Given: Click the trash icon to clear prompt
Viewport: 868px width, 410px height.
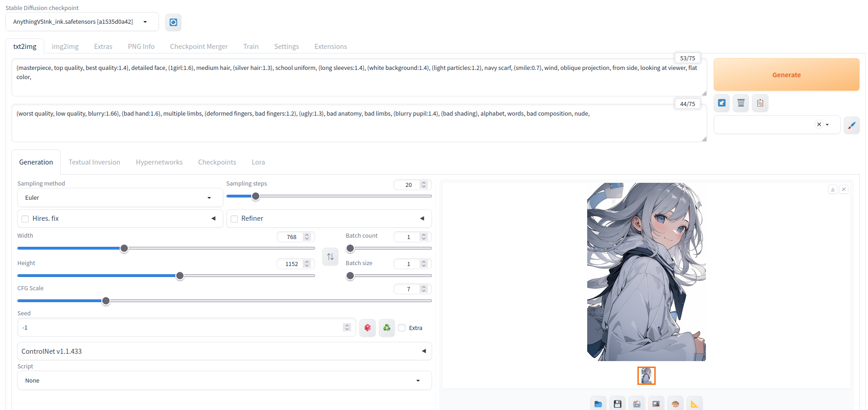Looking at the screenshot, I should coord(741,103).
